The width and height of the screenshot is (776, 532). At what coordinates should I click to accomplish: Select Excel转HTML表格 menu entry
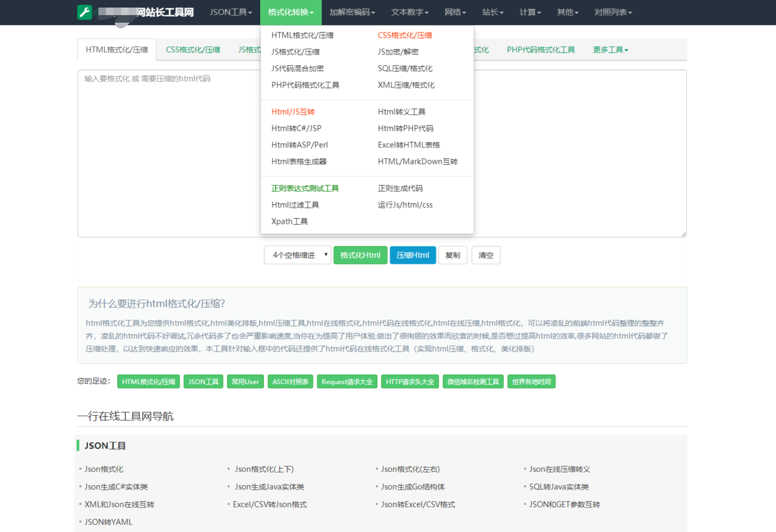(x=409, y=145)
